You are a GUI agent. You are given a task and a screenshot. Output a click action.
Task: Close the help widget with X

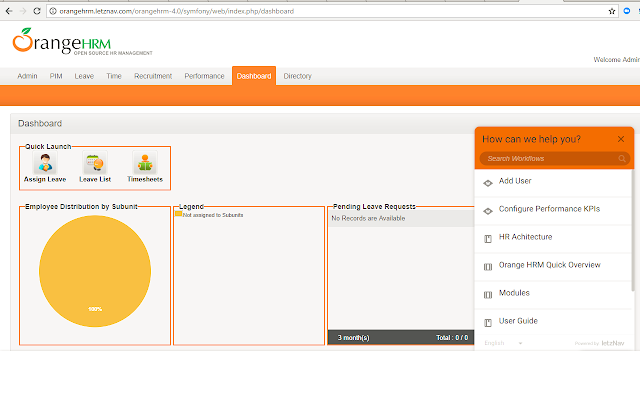621,139
